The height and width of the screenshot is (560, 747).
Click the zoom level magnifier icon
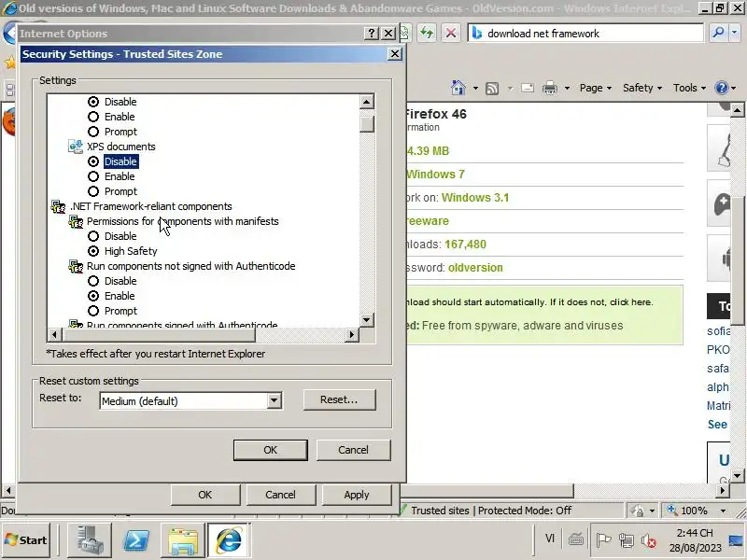[672, 510]
